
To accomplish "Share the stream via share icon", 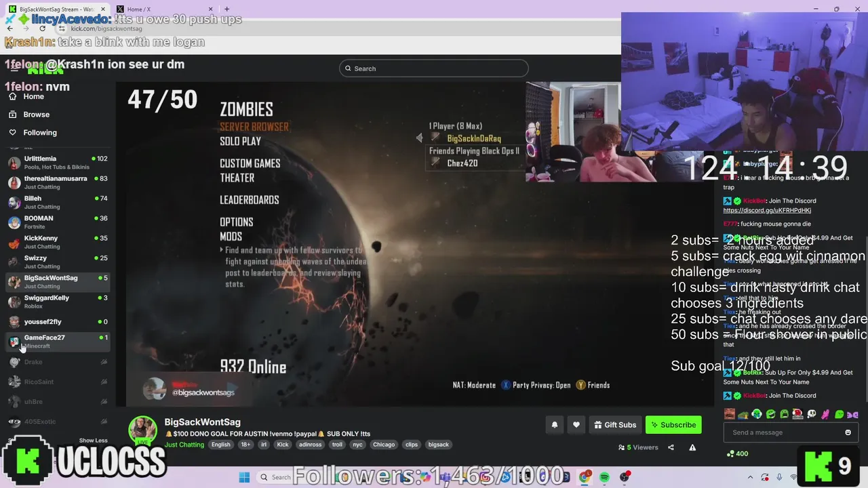I will point(671,447).
